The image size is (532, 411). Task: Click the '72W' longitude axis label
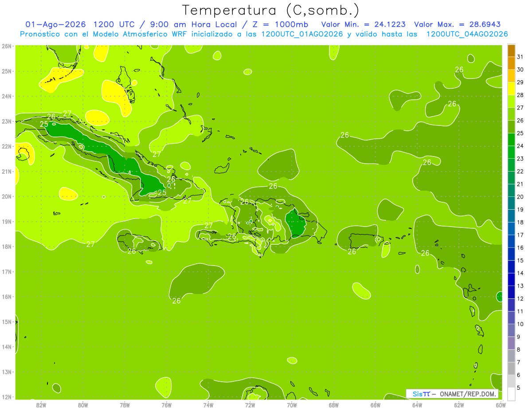[x=250, y=405]
